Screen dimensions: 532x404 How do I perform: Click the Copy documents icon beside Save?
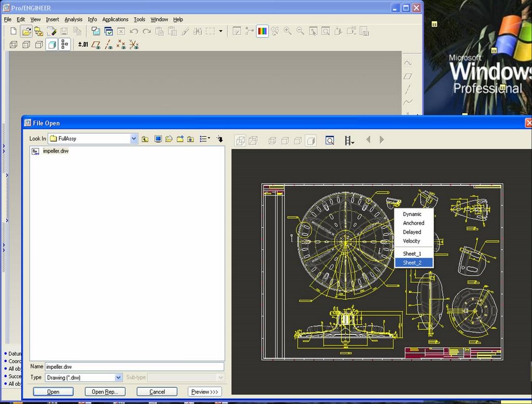(x=77, y=31)
